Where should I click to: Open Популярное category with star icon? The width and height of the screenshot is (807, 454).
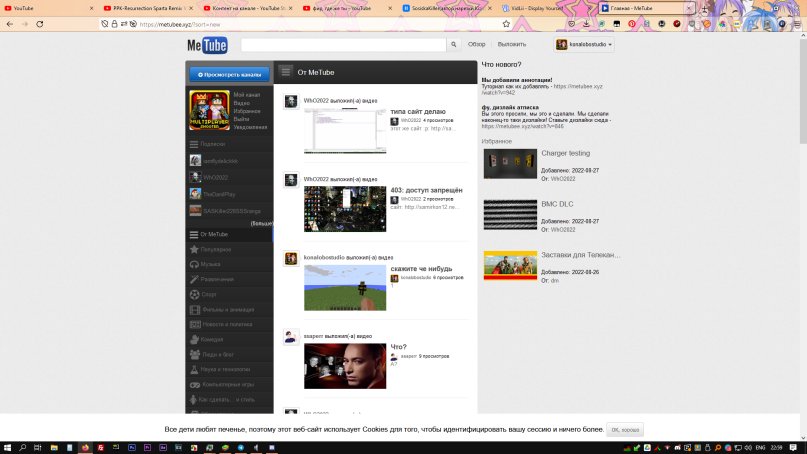click(x=216, y=249)
